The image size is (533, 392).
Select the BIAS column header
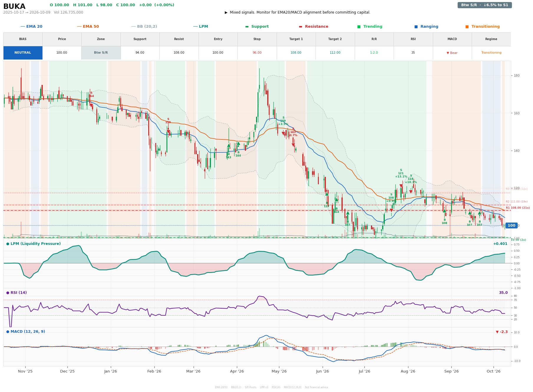[23, 39]
